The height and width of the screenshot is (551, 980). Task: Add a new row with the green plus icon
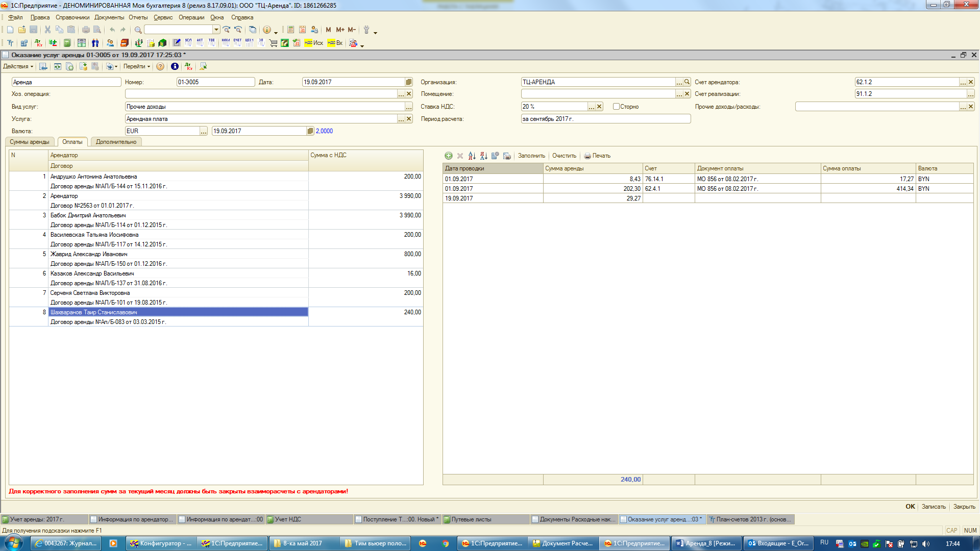[x=448, y=156]
